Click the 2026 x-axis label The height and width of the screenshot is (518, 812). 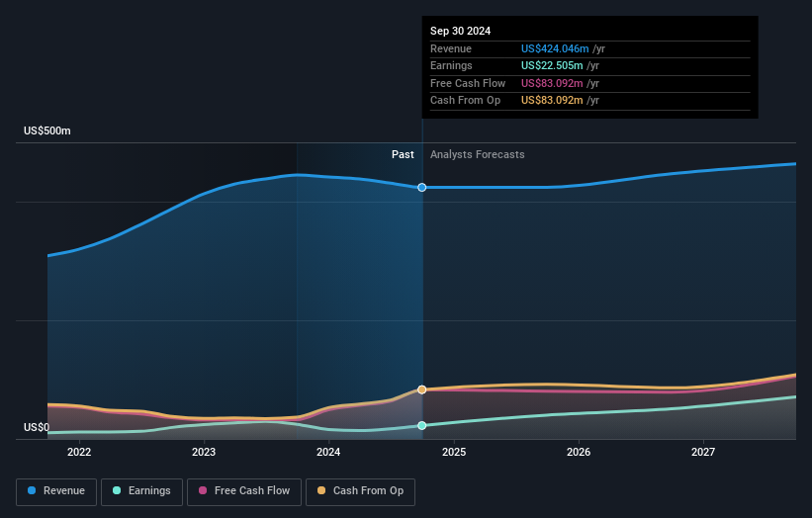[x=579, y=453]
